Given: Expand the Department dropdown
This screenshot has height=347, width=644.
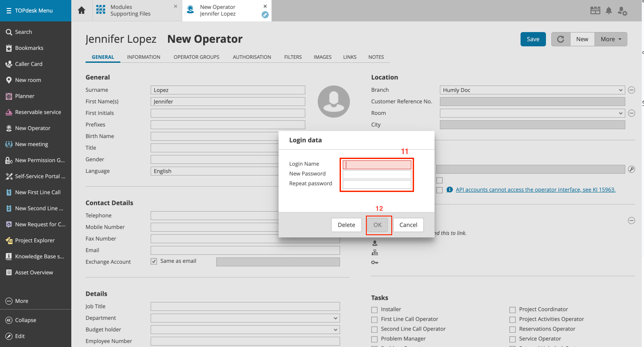Looking at the screenshot, I should coord(335,318).
